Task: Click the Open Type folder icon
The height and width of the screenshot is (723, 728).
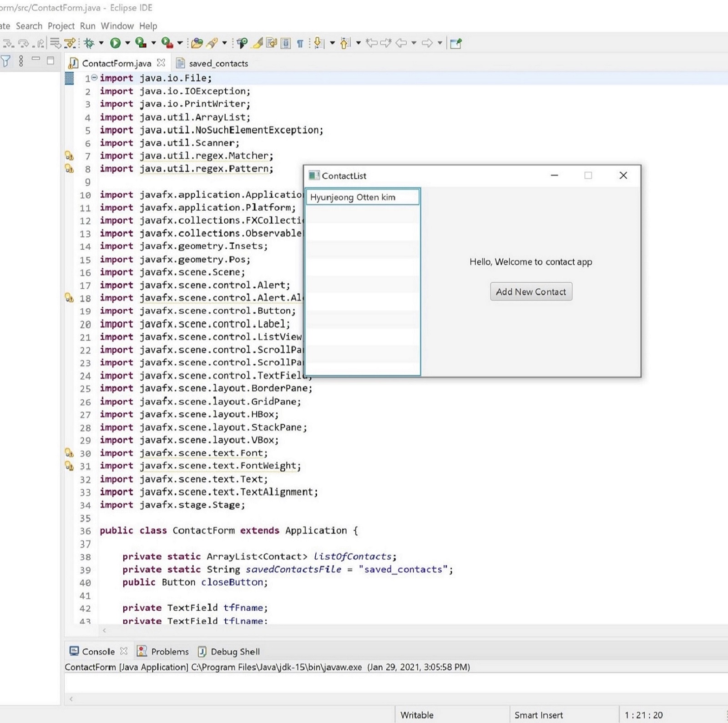Action: point(197,43)
